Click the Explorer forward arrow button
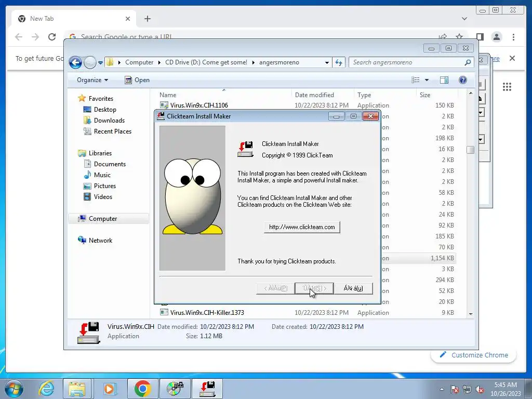The height and width of the screenshot is (399, 532). [90, 62]
